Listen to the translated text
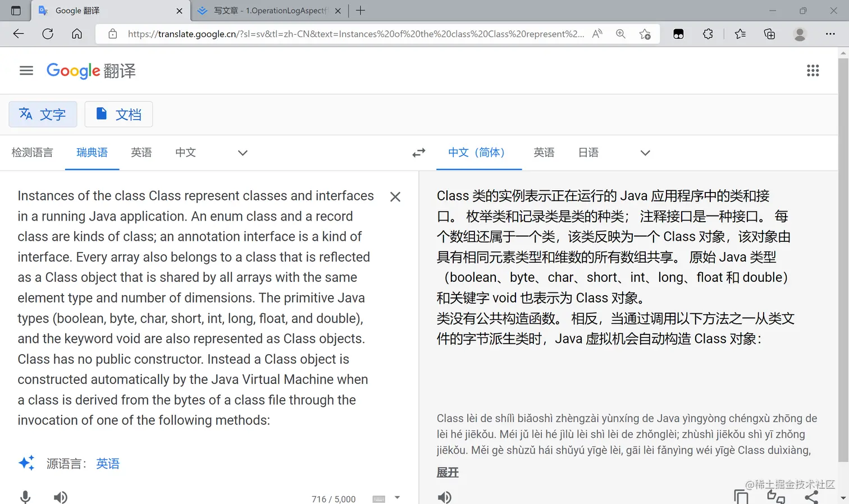 [x=444, y=497]
